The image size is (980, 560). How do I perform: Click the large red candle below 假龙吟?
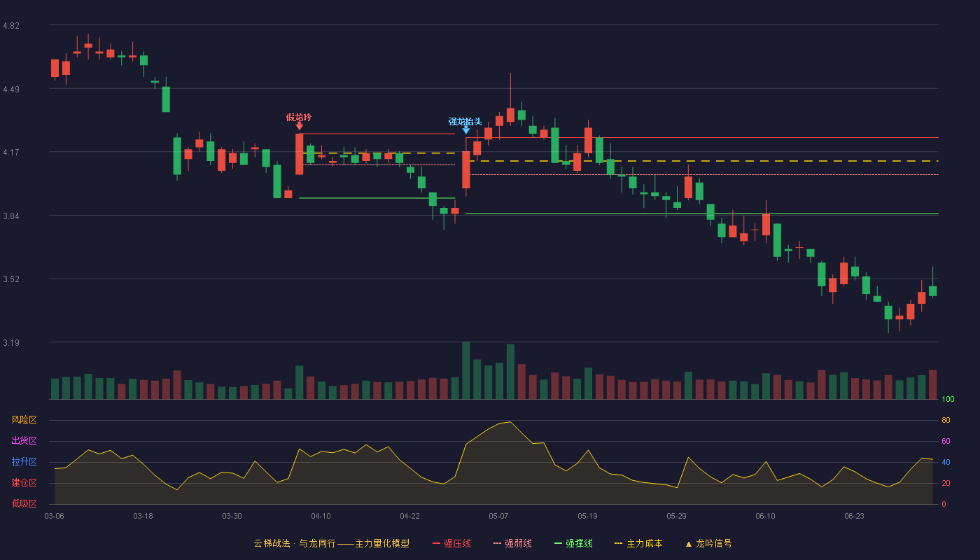(299, 154)
